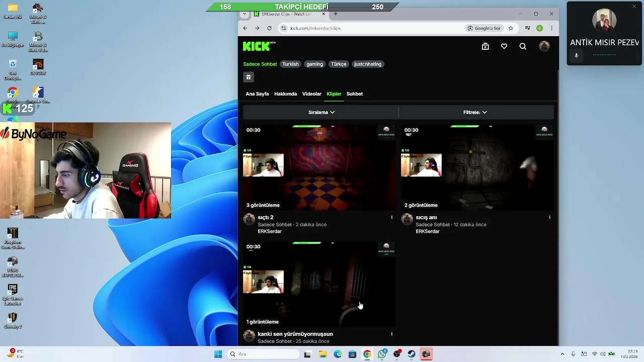Toggle the microphone in overlay widget

[576, 55]
